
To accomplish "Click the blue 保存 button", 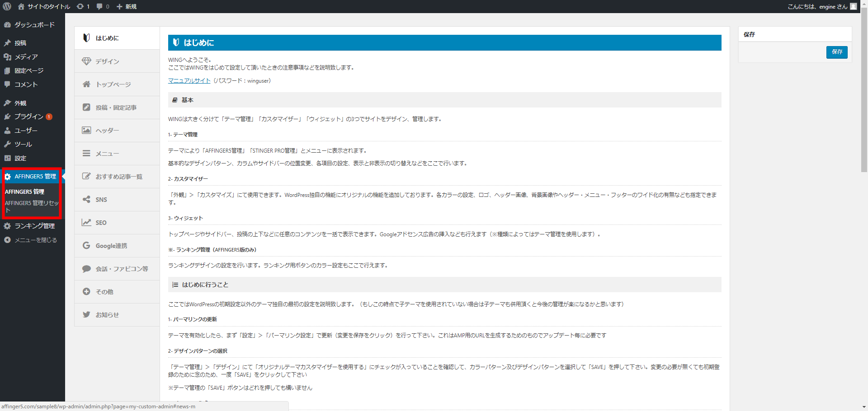I will (x=837, y=52).
